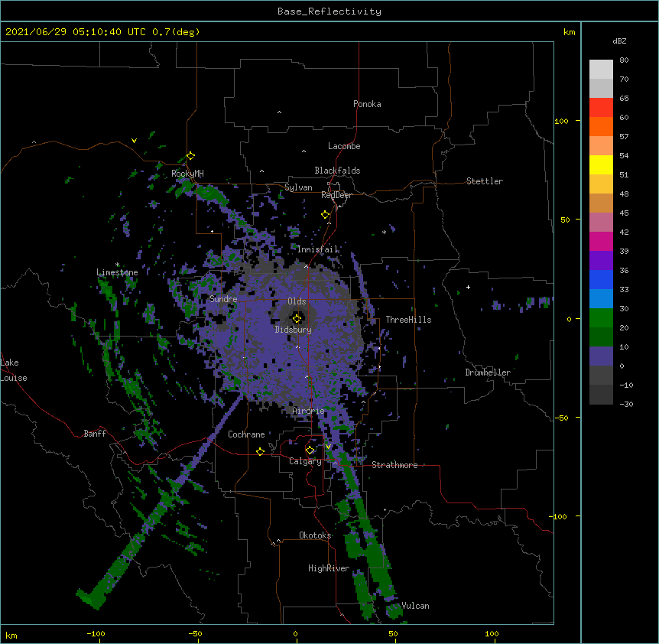Click the Didsbury town label

coord(294,330)
